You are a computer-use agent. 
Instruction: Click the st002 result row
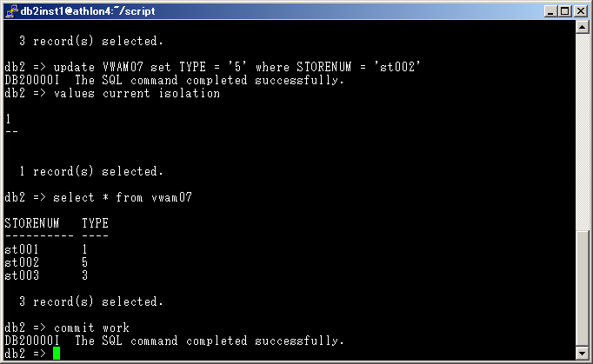click(47, 262)
